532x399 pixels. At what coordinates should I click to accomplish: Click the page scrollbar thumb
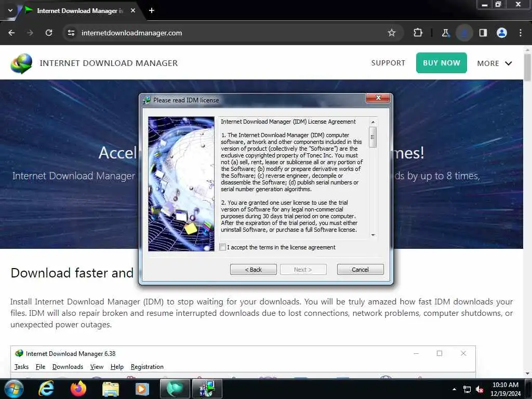coord(528,67)
